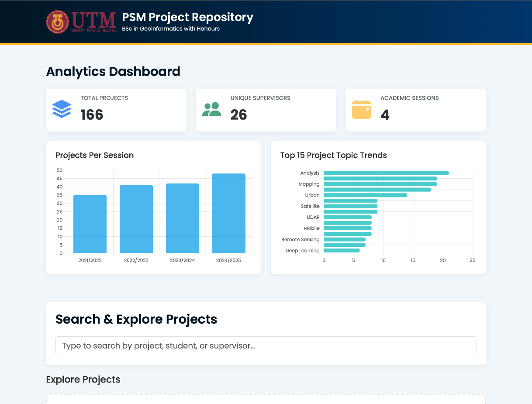The height and width of the screenshot is (404, 532).
Task: Select the 2021/2022 session bar
Action: tap(90, 224)
